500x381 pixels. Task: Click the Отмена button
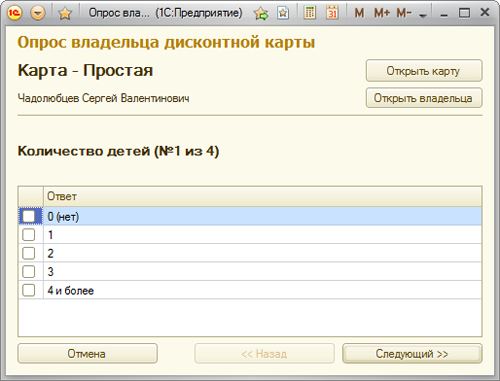click(x=87, y=354)
